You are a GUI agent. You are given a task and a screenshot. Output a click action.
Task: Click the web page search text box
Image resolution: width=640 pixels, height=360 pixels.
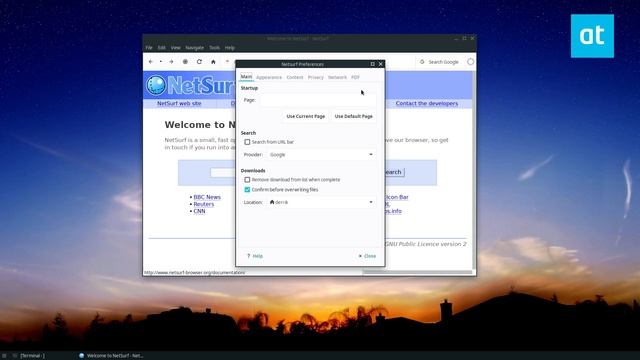pos(223,172)
